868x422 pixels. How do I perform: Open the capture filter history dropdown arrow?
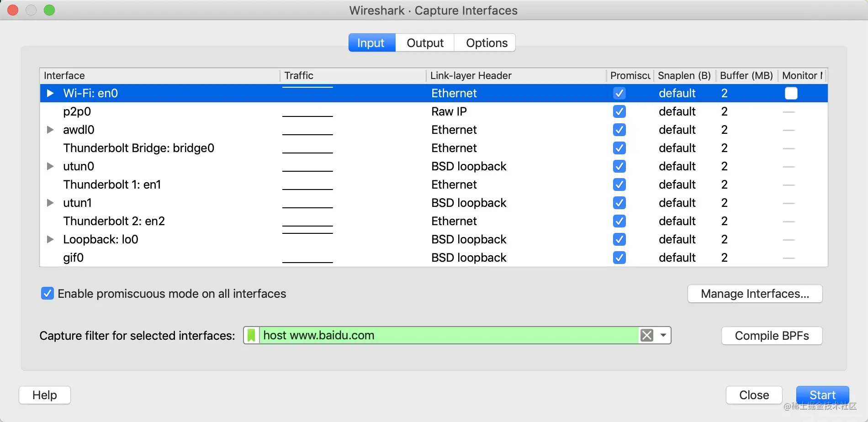coord(663,336)
